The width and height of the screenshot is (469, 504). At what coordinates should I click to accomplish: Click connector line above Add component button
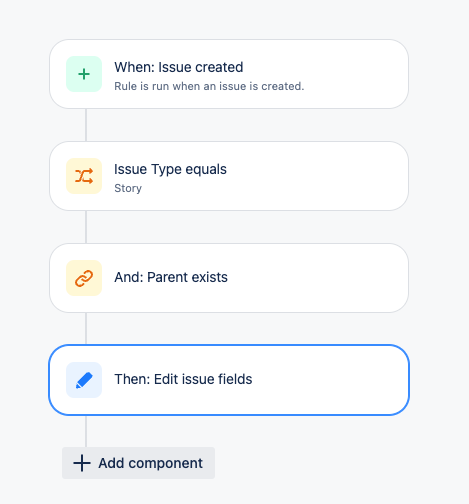coord(86,431)
